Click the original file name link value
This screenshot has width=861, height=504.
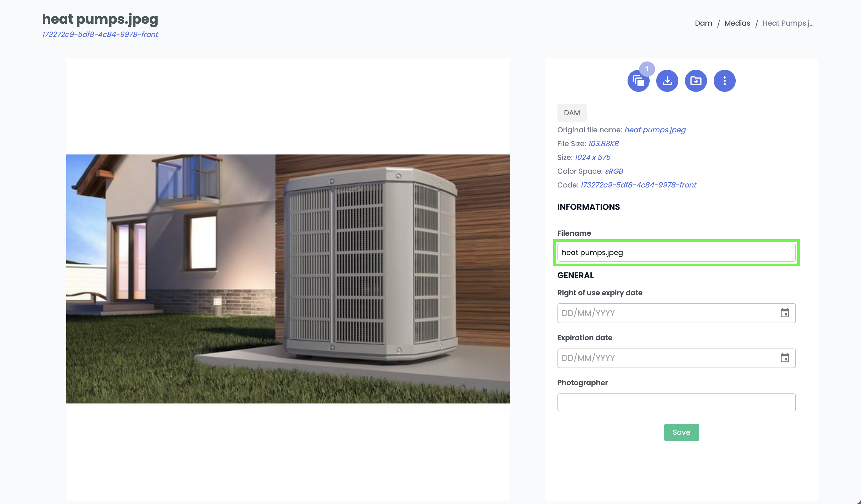click(655, 130)
